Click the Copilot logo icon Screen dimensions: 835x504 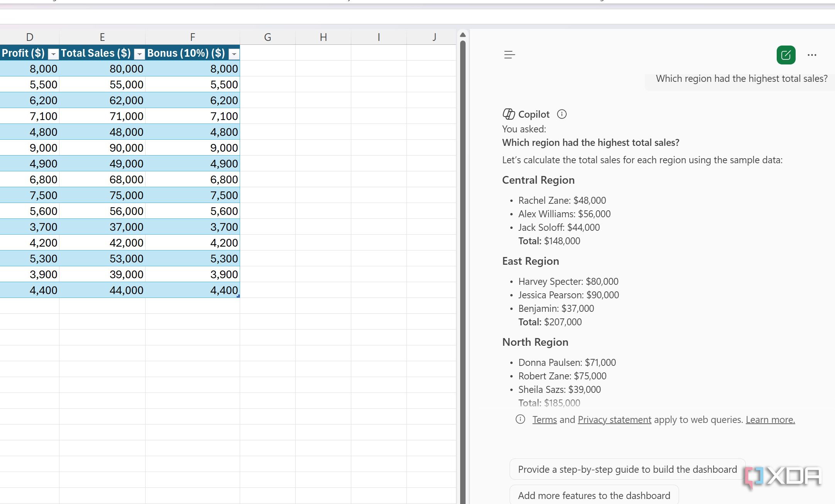(x=509, y=114)
